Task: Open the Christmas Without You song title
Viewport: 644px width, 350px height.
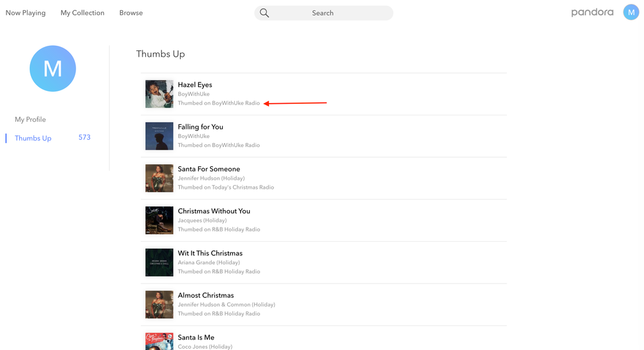Action: pyautogui.click(x=214, y=211)
